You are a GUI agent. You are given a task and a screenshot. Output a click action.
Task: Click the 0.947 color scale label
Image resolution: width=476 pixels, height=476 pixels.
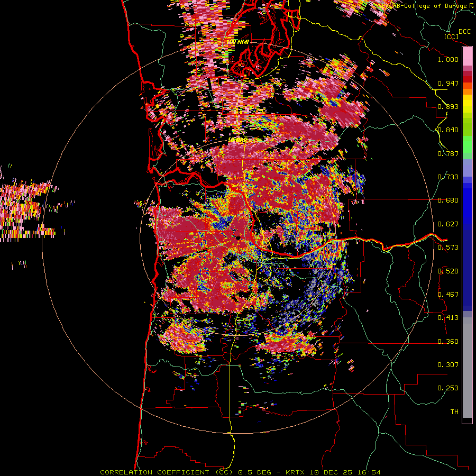(448, 83)
